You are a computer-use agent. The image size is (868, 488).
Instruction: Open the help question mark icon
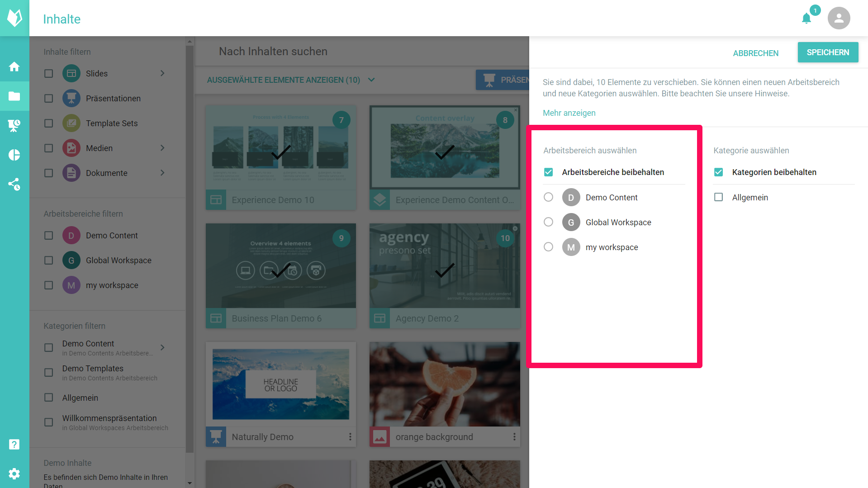click(14, 444)
